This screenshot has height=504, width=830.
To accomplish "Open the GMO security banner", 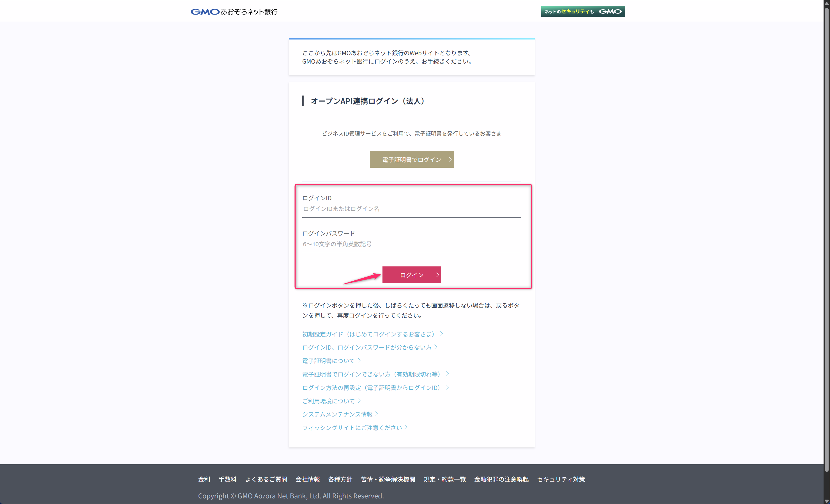I will [583, 11].
